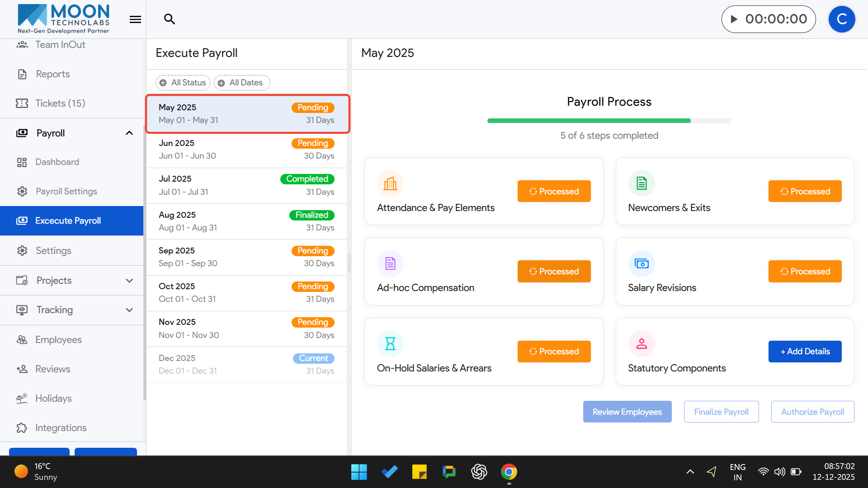
Task: Open Payroll Settings in the sidebar
Action: [66, 191]
